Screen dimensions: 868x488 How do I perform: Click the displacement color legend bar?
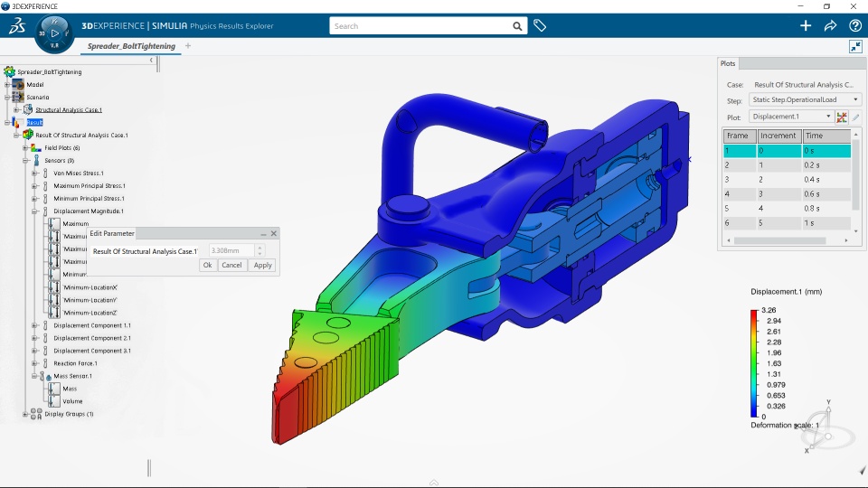click(x=754, y=363)
